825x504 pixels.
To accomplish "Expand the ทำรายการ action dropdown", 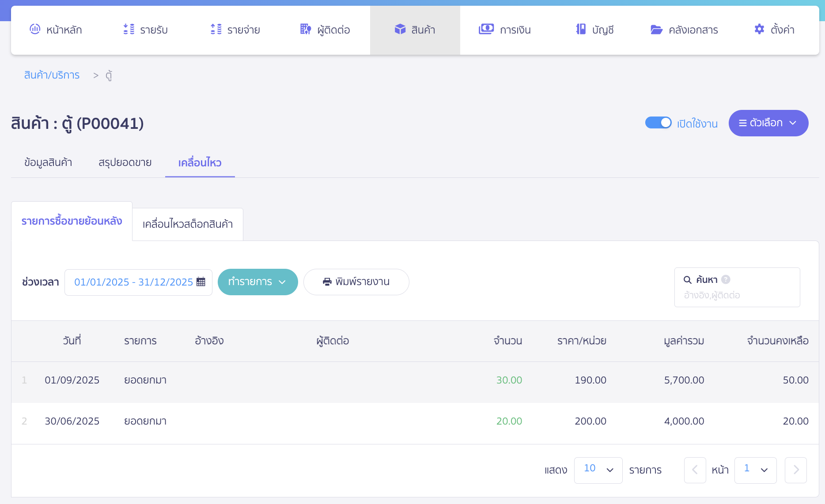I will (x=258, y=282).
